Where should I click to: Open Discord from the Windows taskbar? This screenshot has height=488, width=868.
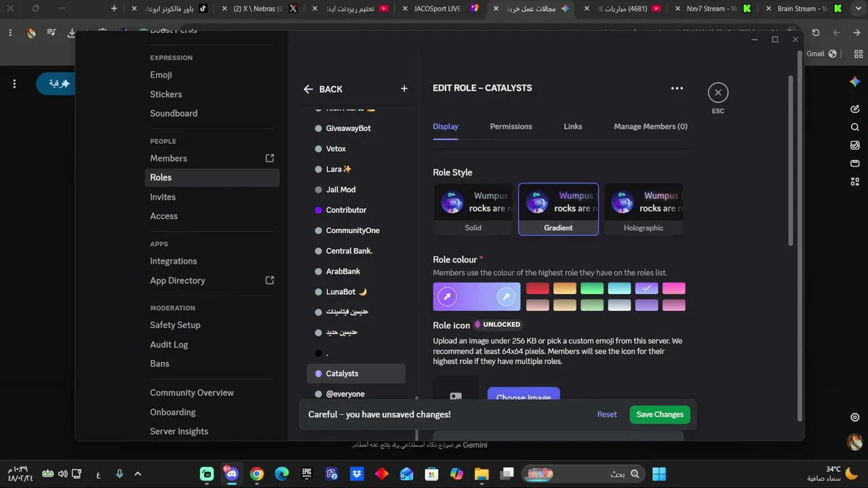[232, 474]
